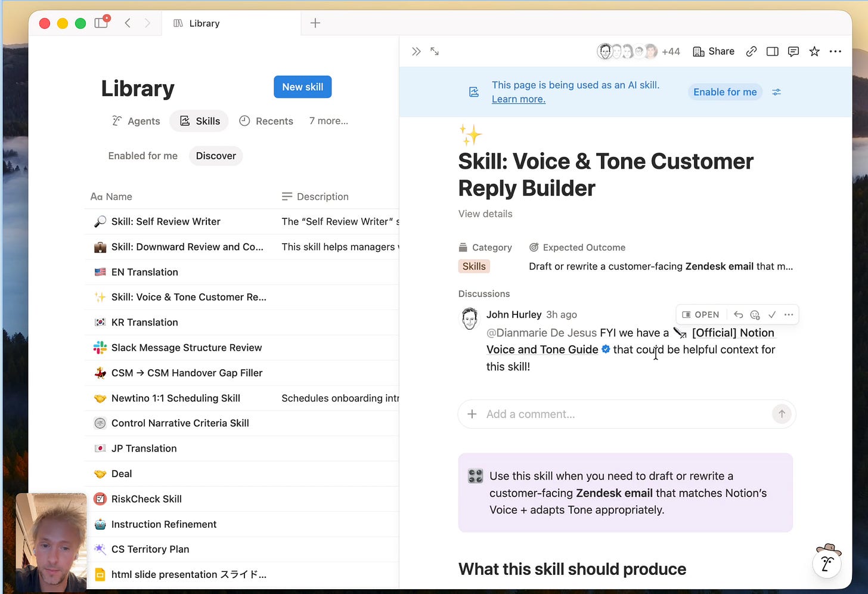
Task: Click the webcam video thumbnail
Action: point(51,542)
